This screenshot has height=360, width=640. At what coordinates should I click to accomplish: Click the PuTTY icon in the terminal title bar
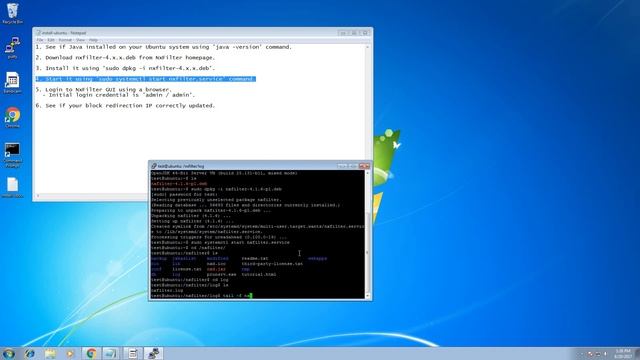(x=154, y=166)
